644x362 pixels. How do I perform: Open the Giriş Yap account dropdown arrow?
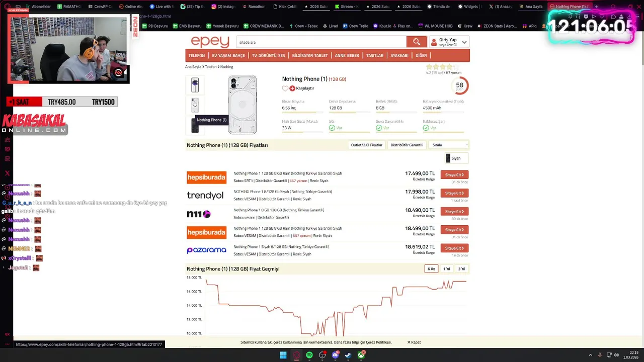click(x=464, y=42)
